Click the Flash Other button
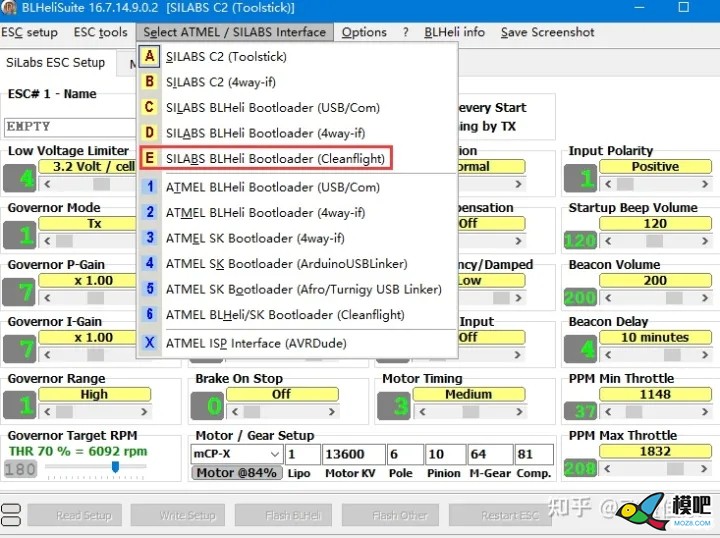The height and width of the screenshot is (538, 720). [x=390, y=515]
